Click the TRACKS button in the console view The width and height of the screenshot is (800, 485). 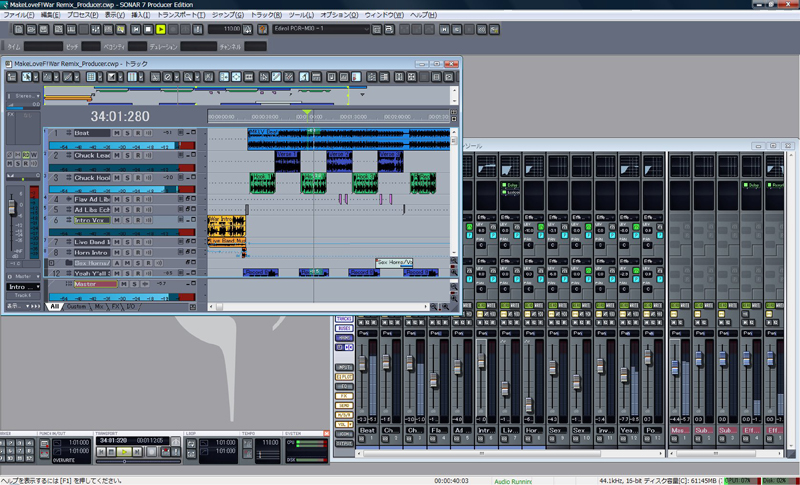pos(345,318)
